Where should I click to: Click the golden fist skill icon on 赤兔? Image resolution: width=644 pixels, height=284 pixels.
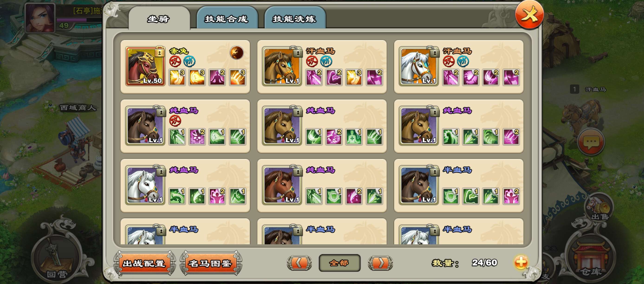pyautogui.click(x=197, y=77)
